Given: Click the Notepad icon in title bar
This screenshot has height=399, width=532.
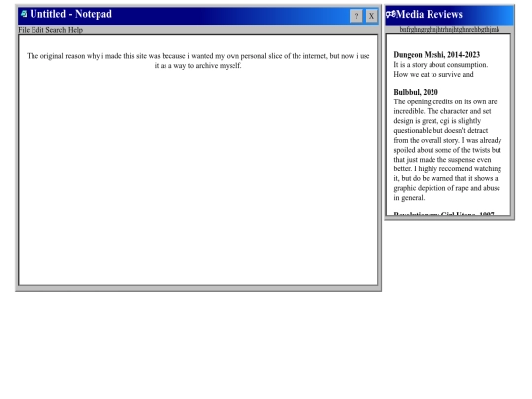Looking at the screenshot, I should [x=24, y=14].
